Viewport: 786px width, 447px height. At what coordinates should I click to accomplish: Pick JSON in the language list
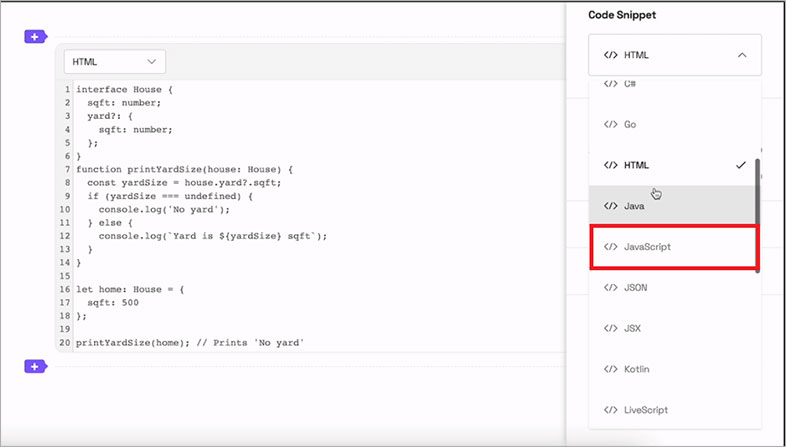tap(636, 287)
